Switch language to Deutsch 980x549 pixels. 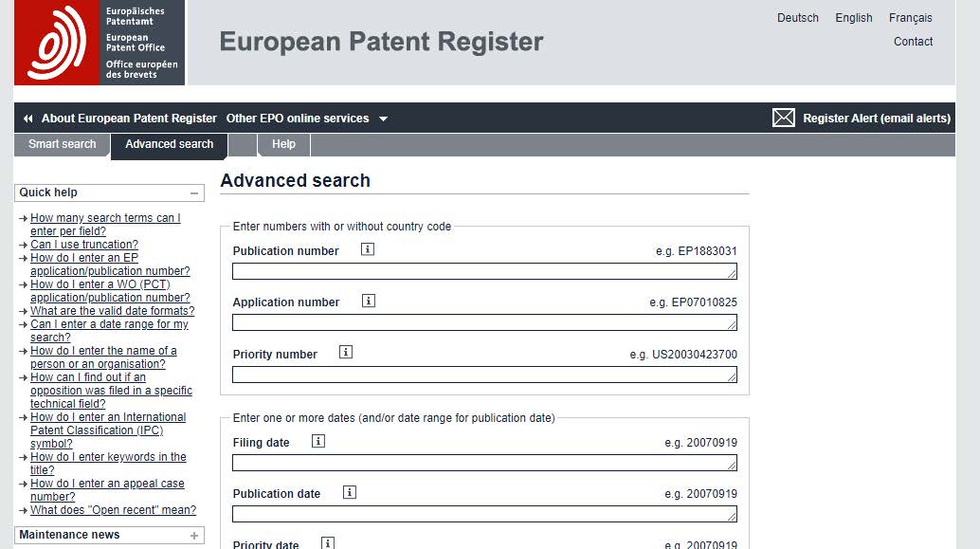797,17
